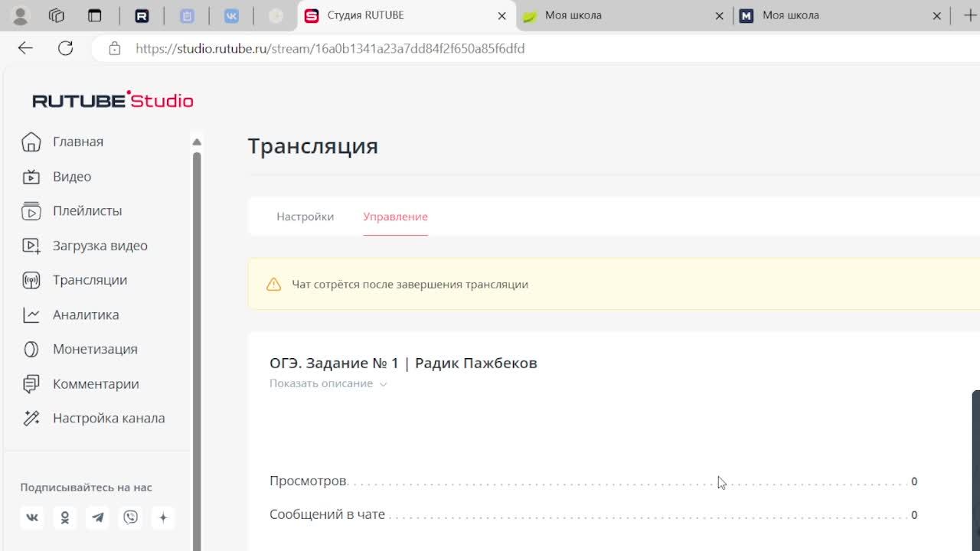Image resolution: width=980 pixels, height=551 pixels.
Task: Click the Видео icon in sidebar
Action: tap(31, 177)
